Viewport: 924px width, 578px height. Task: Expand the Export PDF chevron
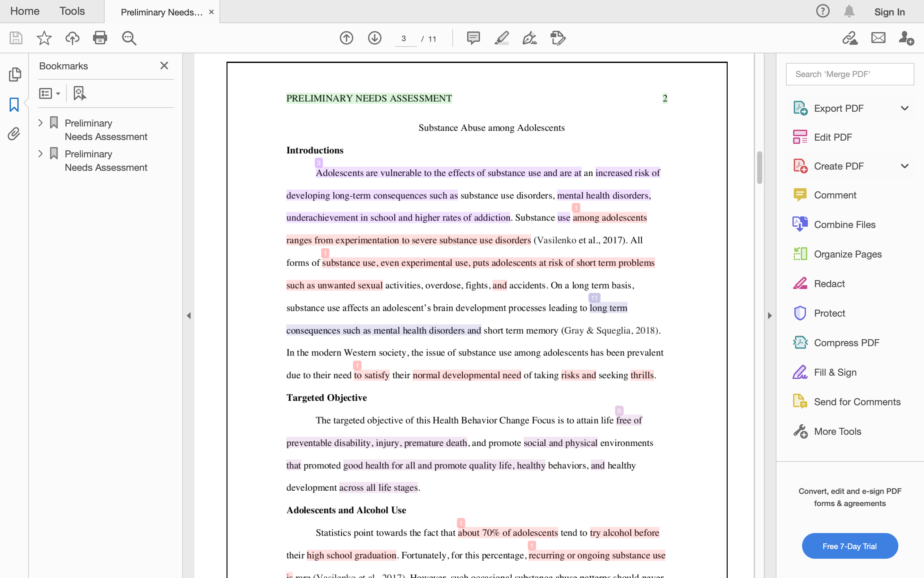(904, 108)
